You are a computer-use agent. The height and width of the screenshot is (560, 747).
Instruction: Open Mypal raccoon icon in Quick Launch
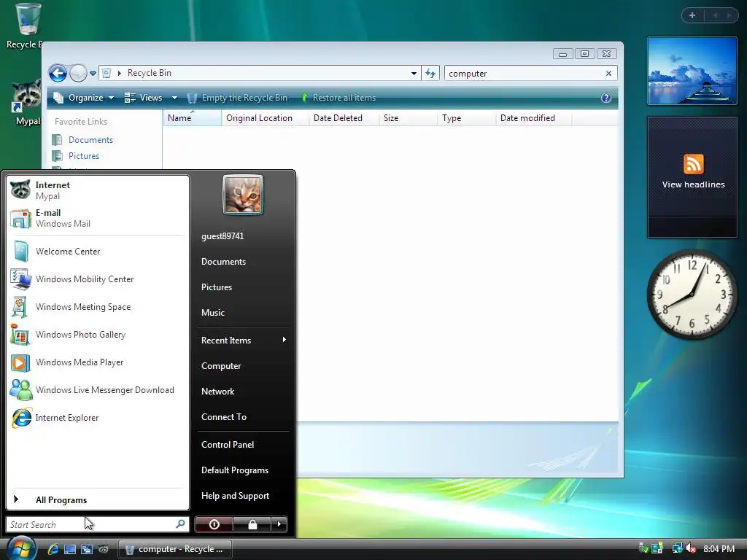104,549
